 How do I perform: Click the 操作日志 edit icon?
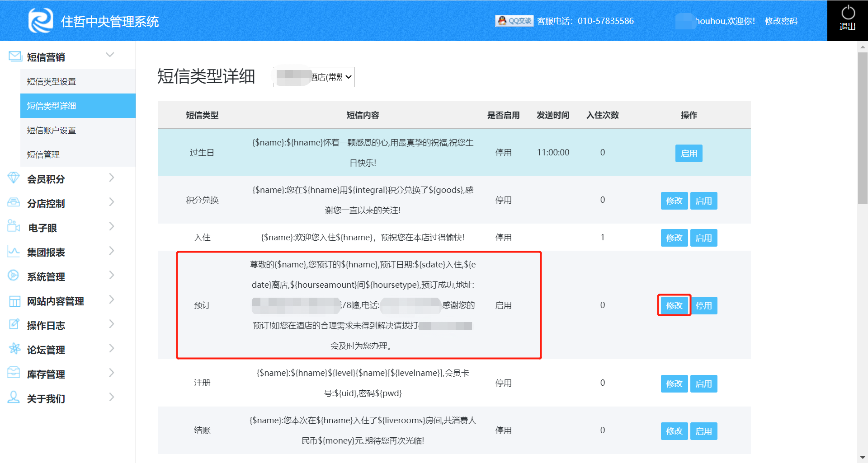click(14, 324)
